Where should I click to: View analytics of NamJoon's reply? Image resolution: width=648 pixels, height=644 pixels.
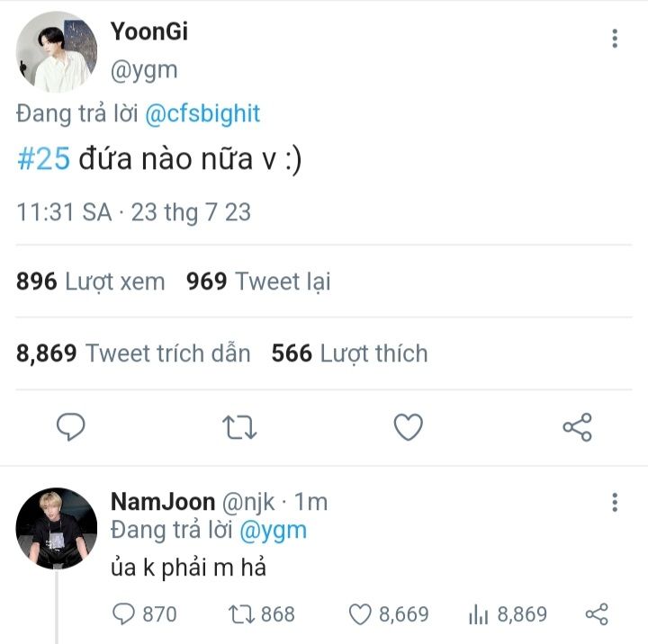point(477,614)
